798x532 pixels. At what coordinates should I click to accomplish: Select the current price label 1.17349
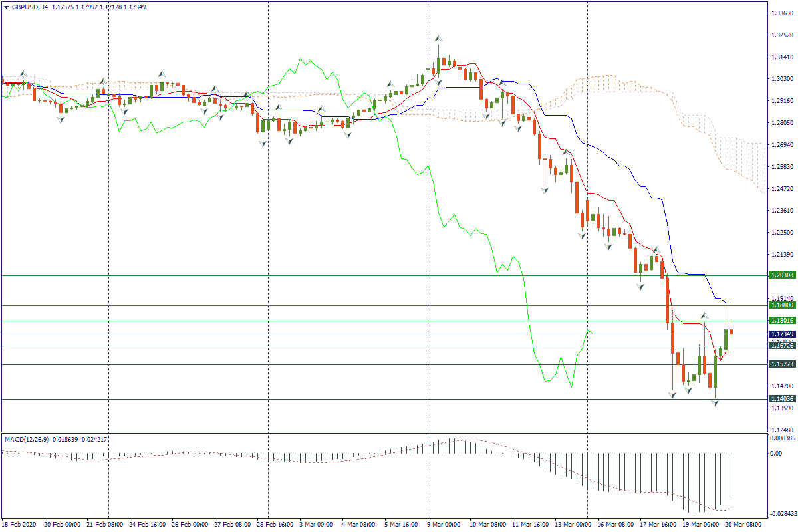coord(782,334)
